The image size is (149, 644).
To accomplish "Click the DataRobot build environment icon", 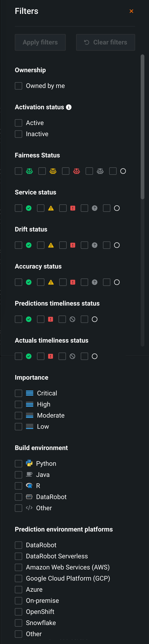I will coord(29,497).
